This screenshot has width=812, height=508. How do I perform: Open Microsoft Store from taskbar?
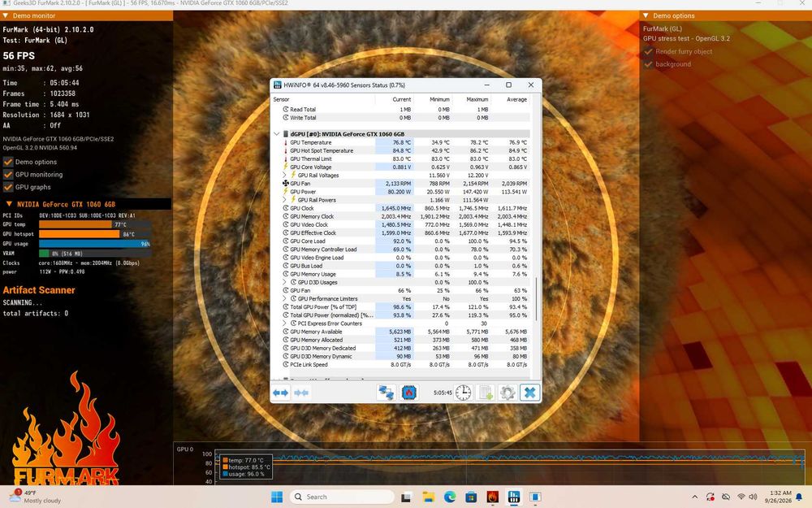[471, 497]
